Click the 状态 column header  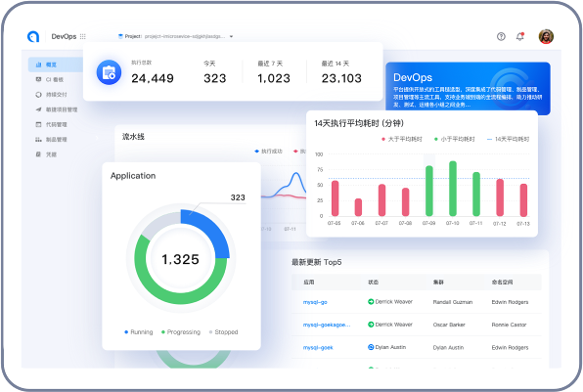pyautogui.click(x=373, y=282)
